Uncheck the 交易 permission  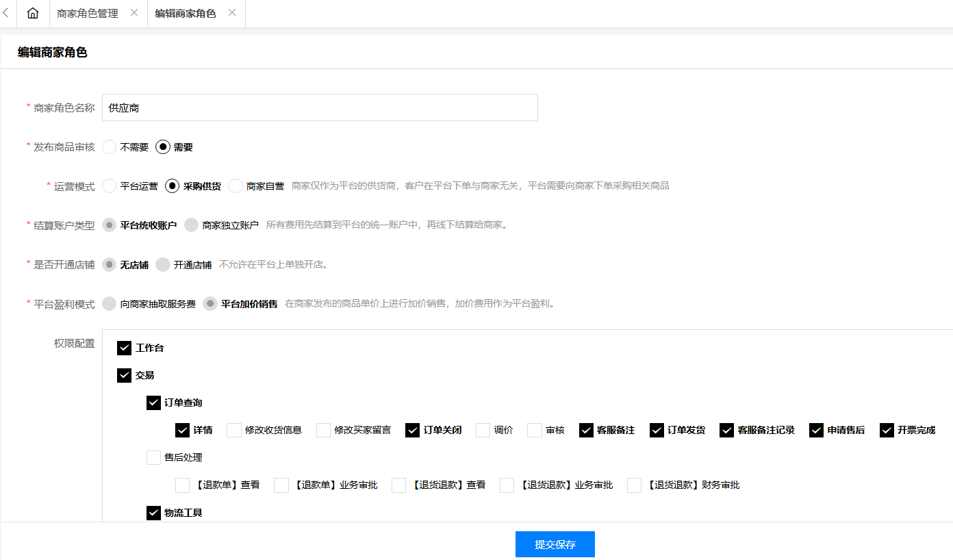(124, 376)
